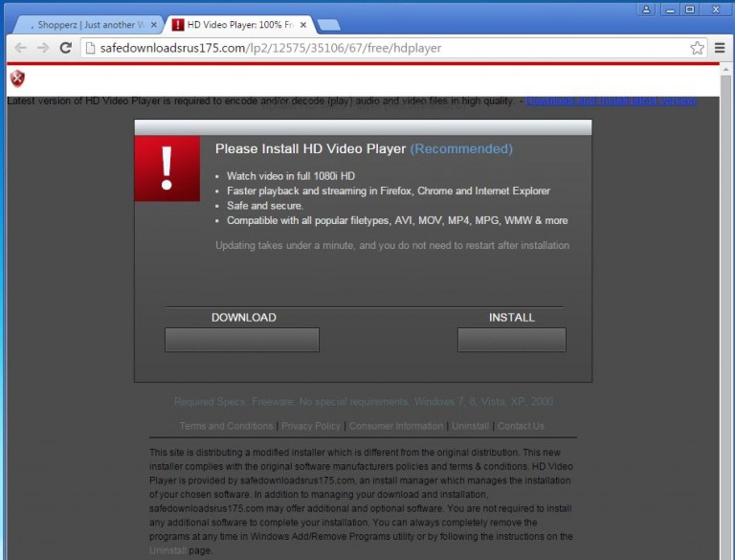The width and height of the screenshot is (735, 560).
Task: Open a new browser tab
Action: click(328, 25)
